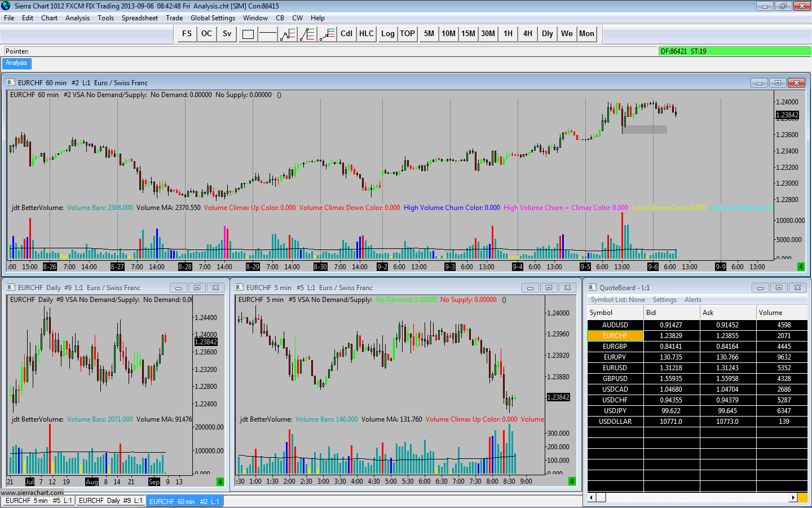The image size is (812, 508).
Task: Click the QuoteBoard window icon
Action: [592, 287]
